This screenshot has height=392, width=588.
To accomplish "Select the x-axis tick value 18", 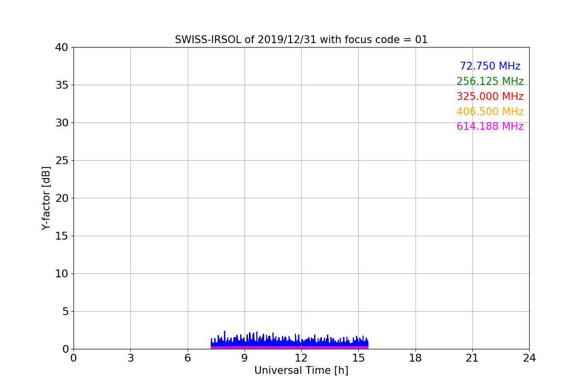I will tap(416, 358).
